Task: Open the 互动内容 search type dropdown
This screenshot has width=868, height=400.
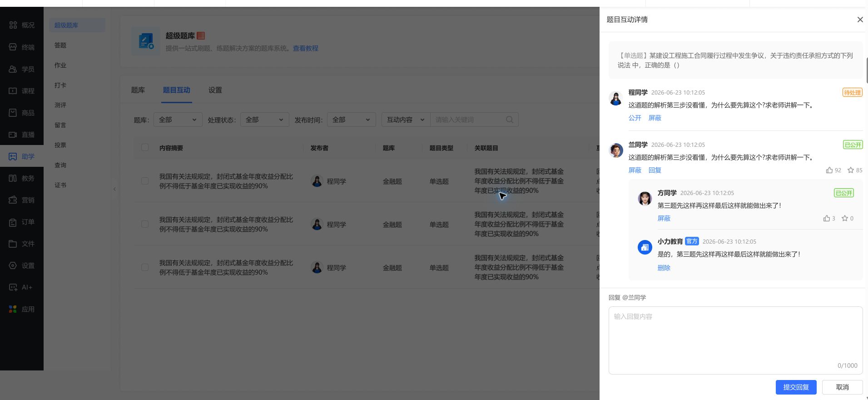Action: pyautogui.click(x=406, y=120)
